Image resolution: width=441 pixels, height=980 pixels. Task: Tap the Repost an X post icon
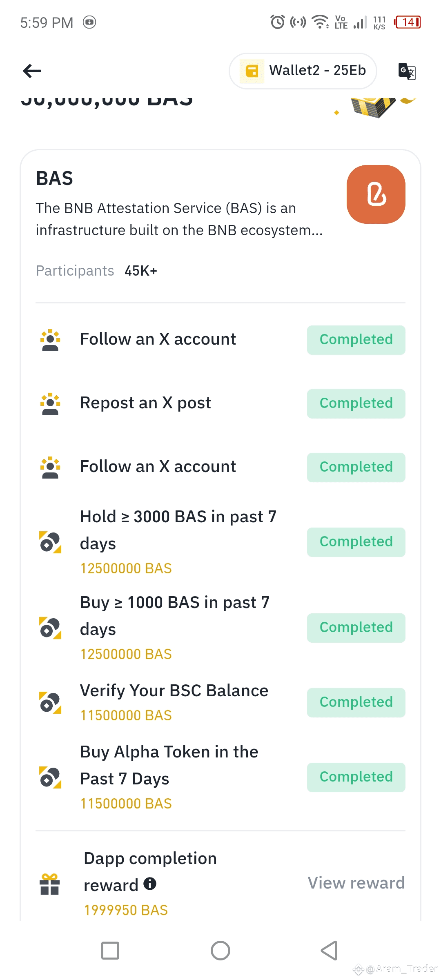(50, 403)
